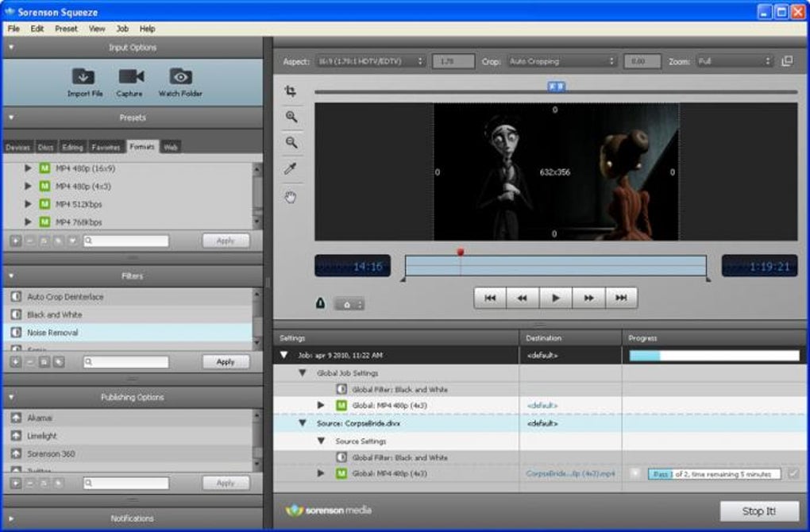
Task: Select the Noise Removal filter row
Action: point(128,332)
